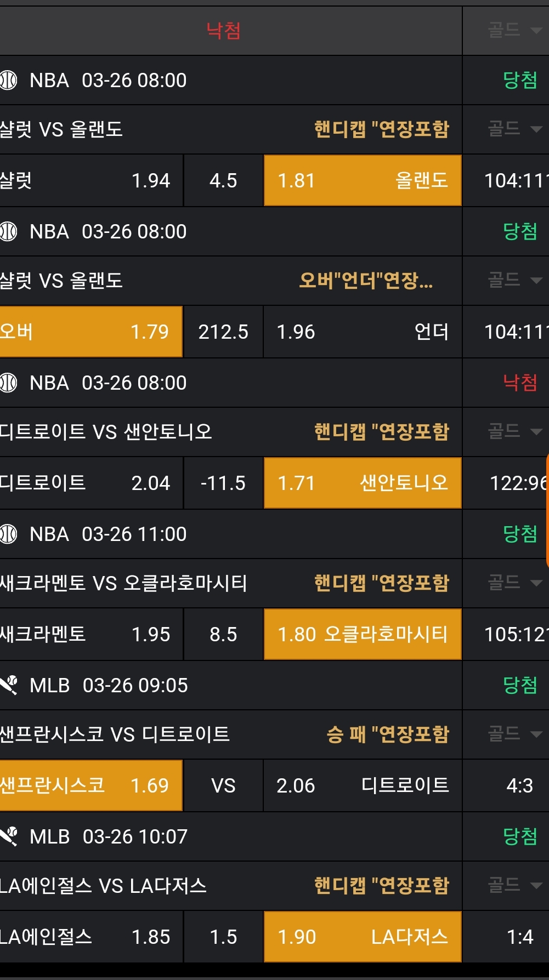549x980 pixels.
Task: Select the red 낙첨 header at the top
Action: click(x=223, y=31)
